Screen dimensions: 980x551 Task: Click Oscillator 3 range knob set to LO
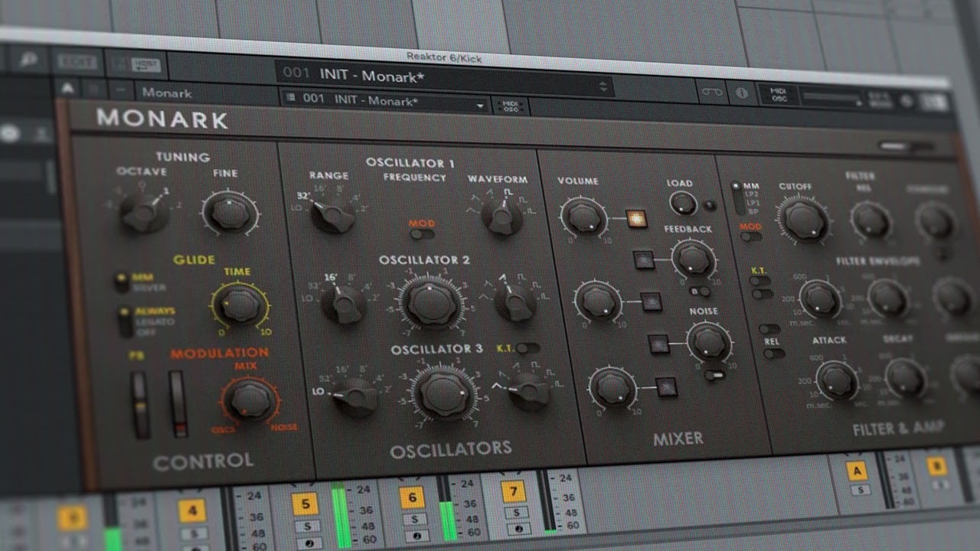coord(355,397)
